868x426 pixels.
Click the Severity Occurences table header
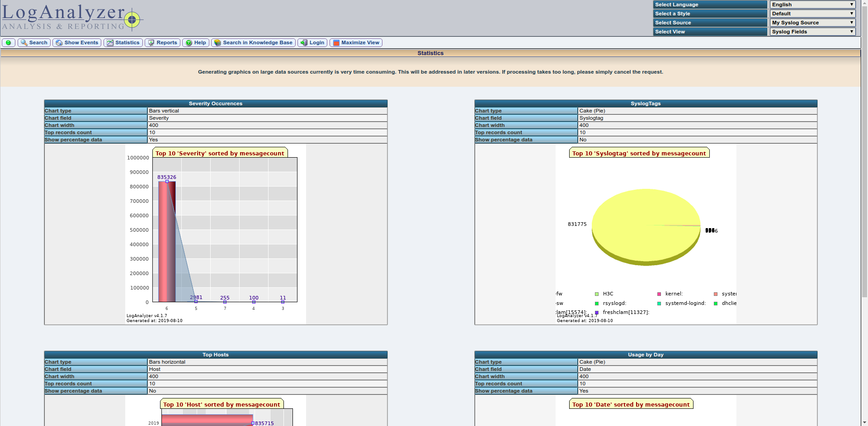tap(216, 103)
